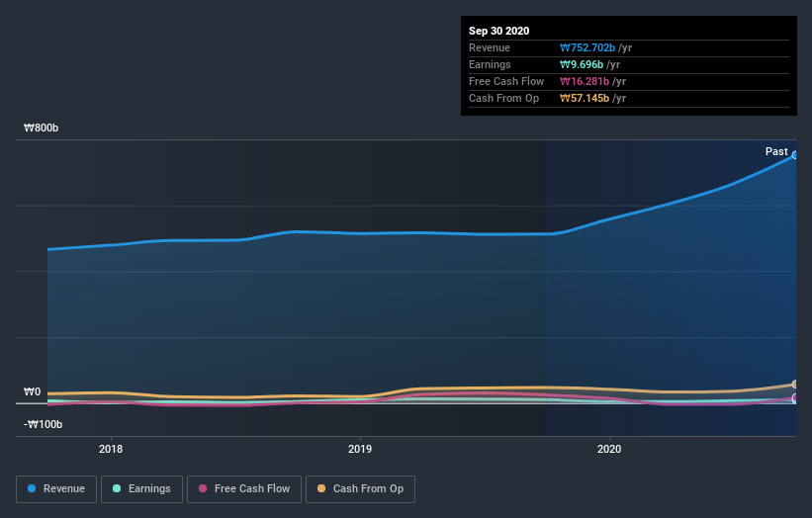This screenshot has width=812, height=518.
Task: Click the Revenue end-point marker on the blue line
Action: 795,155
